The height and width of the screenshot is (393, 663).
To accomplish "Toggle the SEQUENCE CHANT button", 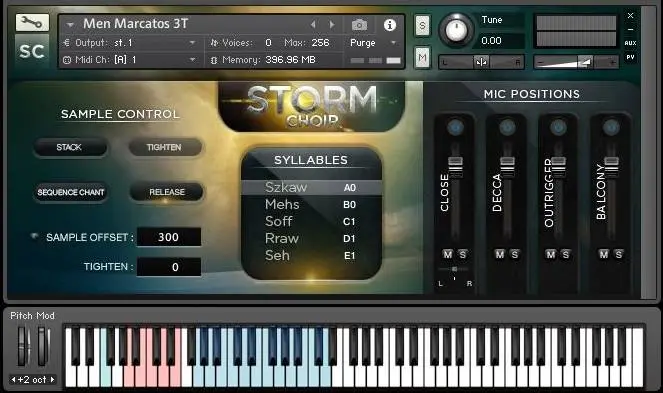I will click(x=71, y=192).
